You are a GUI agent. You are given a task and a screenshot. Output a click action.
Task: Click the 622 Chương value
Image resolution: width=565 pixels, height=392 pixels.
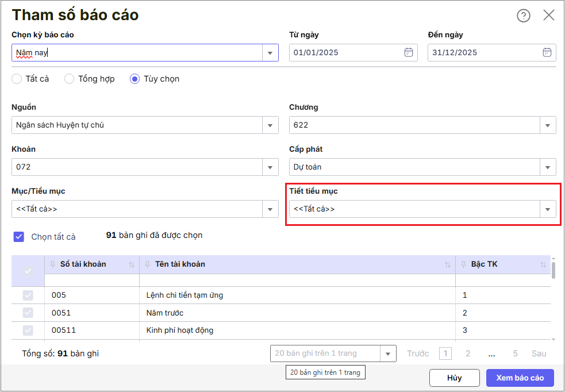(301, 125)
